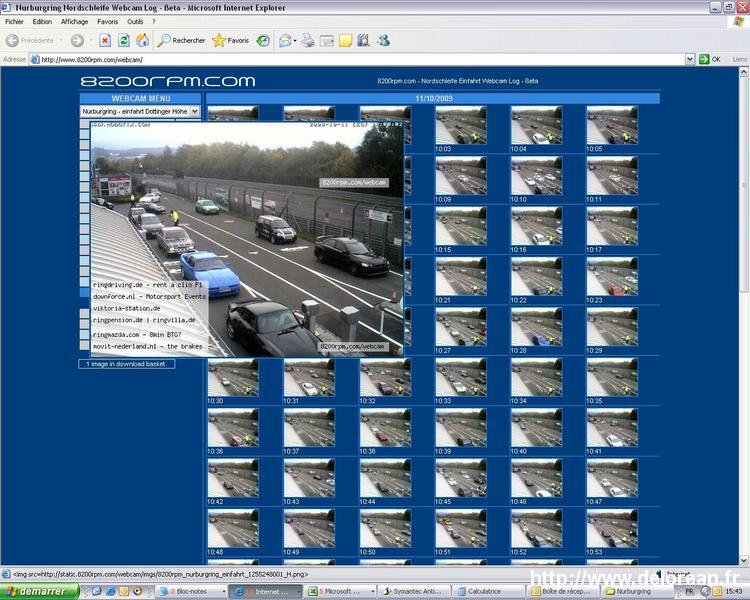Click the page icon in address bar
750x600 pixels.
pos(35,60)
